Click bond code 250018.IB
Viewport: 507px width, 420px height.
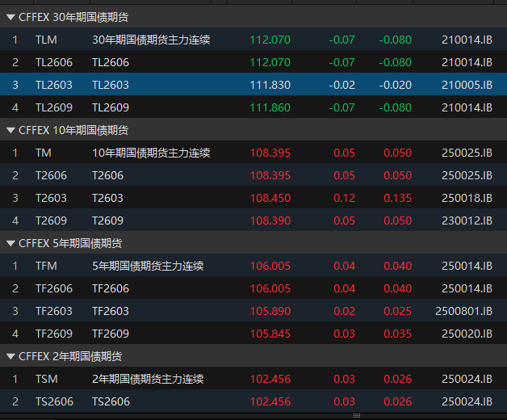[x=467, y=198]
